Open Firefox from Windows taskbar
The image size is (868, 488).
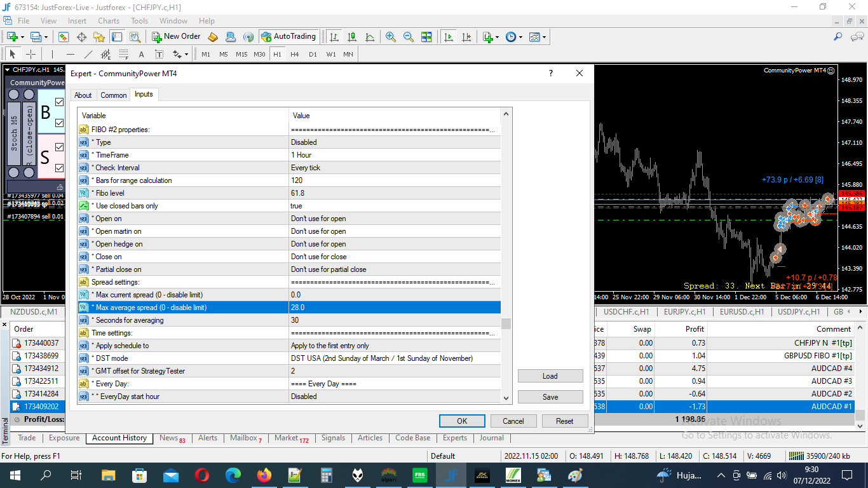click(264, 475)
